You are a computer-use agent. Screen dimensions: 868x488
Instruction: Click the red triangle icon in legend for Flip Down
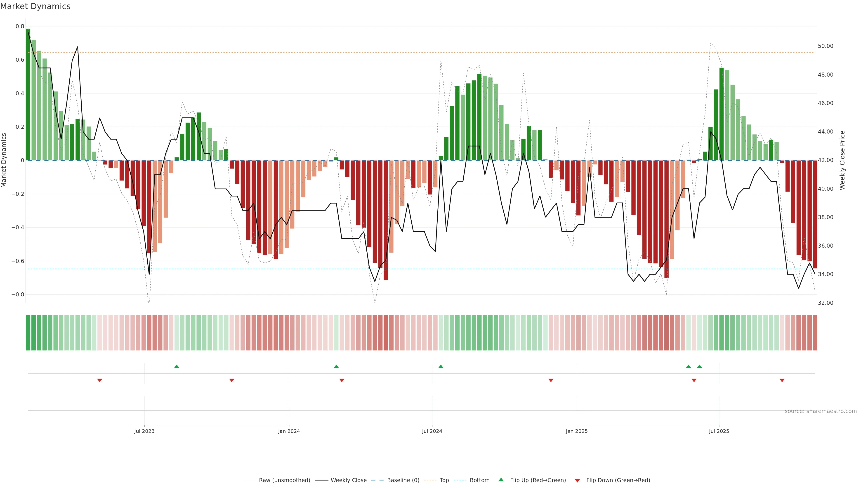tap(577, 480)
